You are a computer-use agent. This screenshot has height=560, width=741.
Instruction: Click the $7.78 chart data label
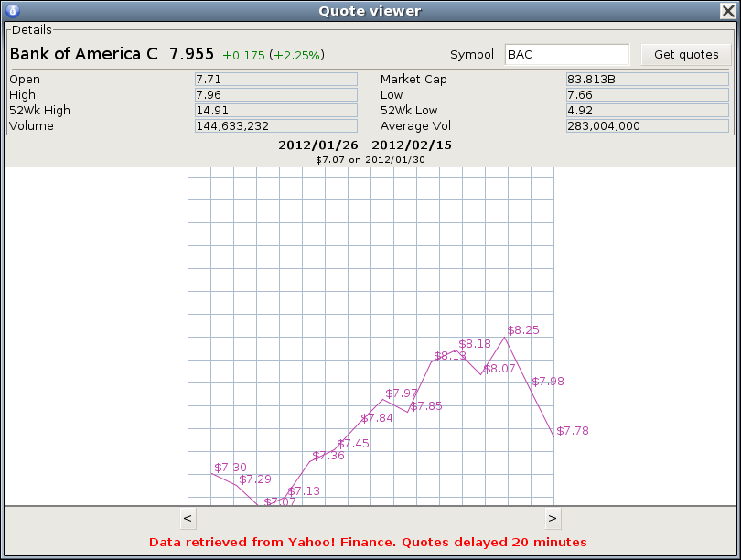573,430
